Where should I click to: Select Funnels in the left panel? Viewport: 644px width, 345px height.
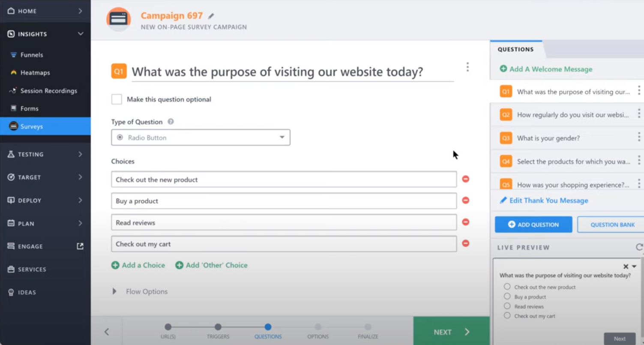(x=31, y=54)
